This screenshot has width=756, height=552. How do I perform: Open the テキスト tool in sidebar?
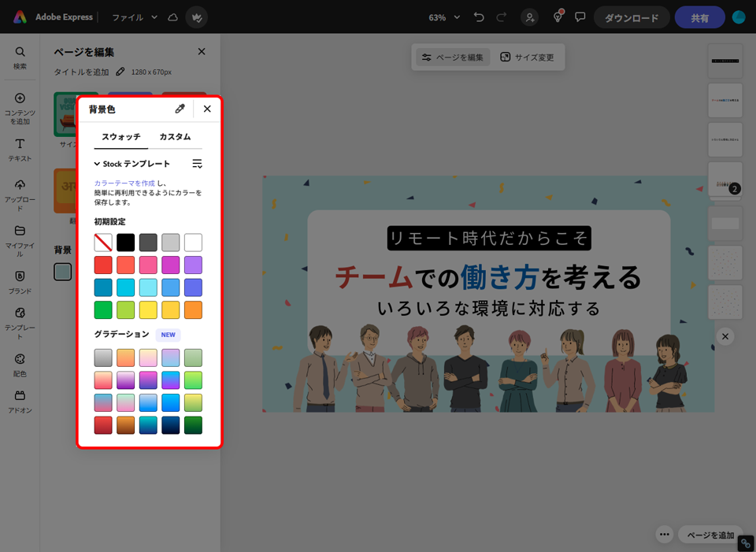tap(20, 148)
